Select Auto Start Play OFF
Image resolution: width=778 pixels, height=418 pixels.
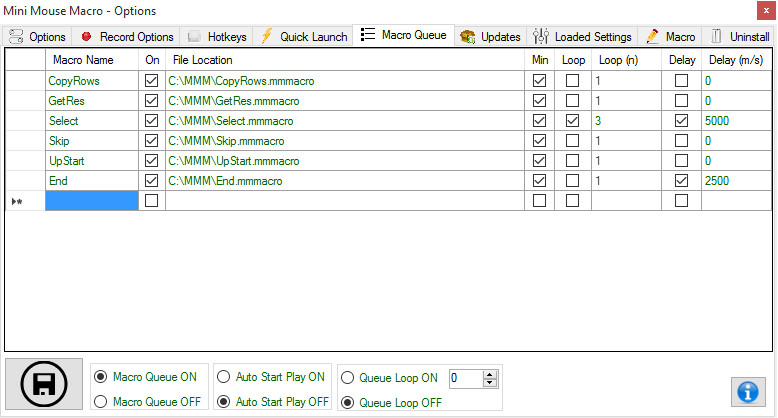coord(224,402)
